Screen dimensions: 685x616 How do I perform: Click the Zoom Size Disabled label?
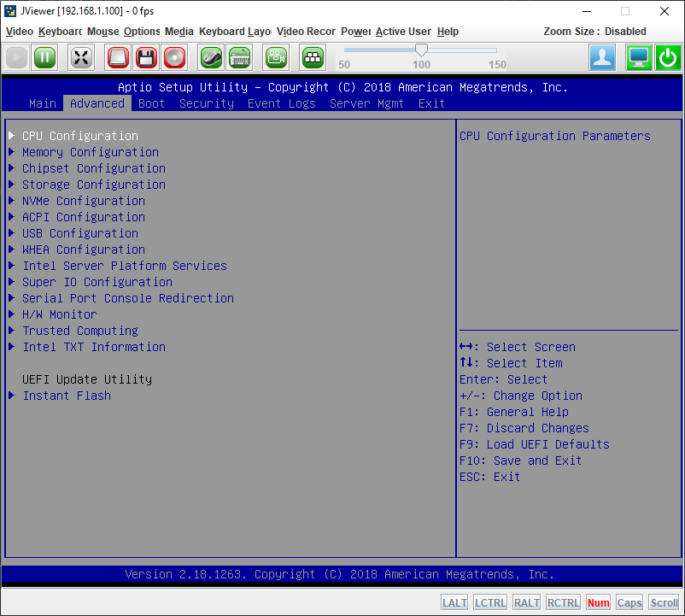[x=594, y=32]
